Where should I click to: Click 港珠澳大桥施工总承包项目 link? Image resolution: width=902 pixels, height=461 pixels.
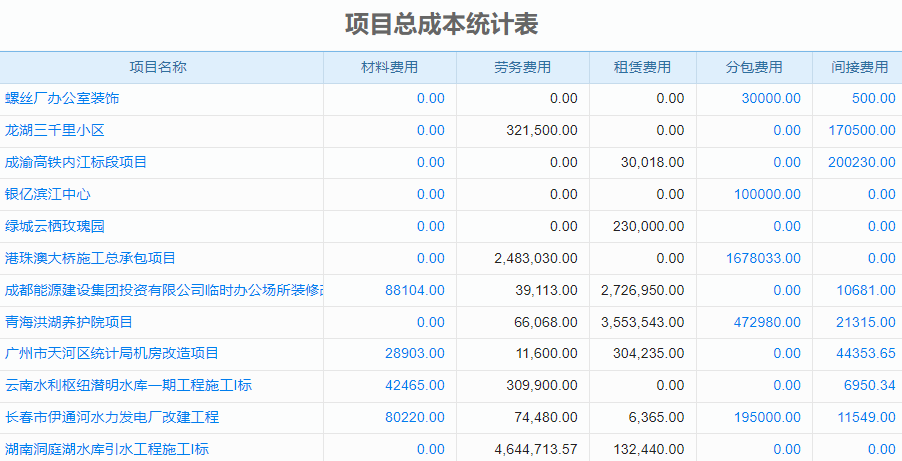click(90, 258)
